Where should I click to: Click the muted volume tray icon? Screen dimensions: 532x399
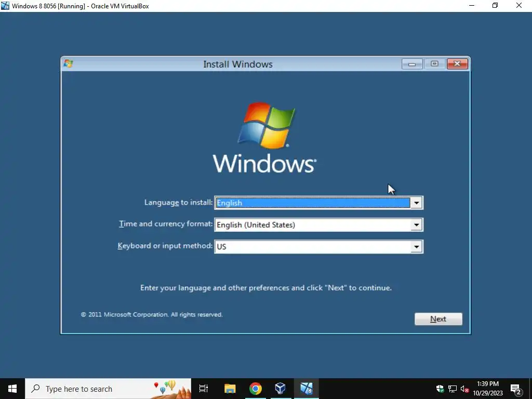[464, 389]
